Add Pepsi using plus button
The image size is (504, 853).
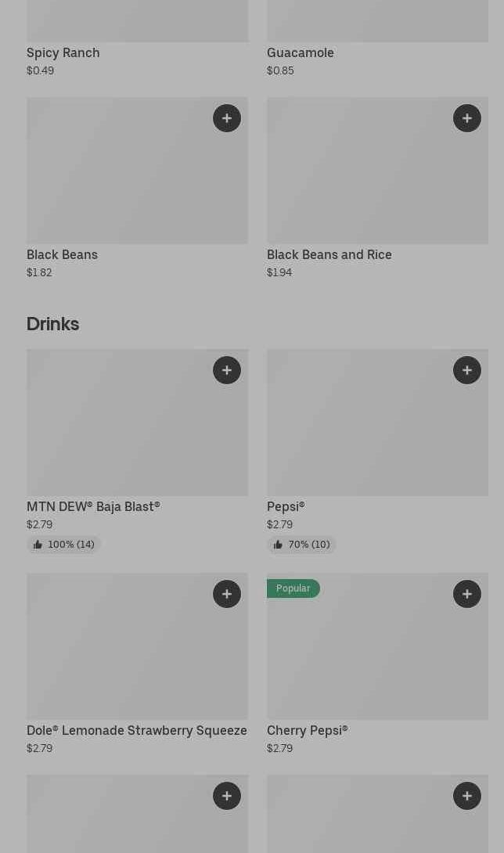467,370
